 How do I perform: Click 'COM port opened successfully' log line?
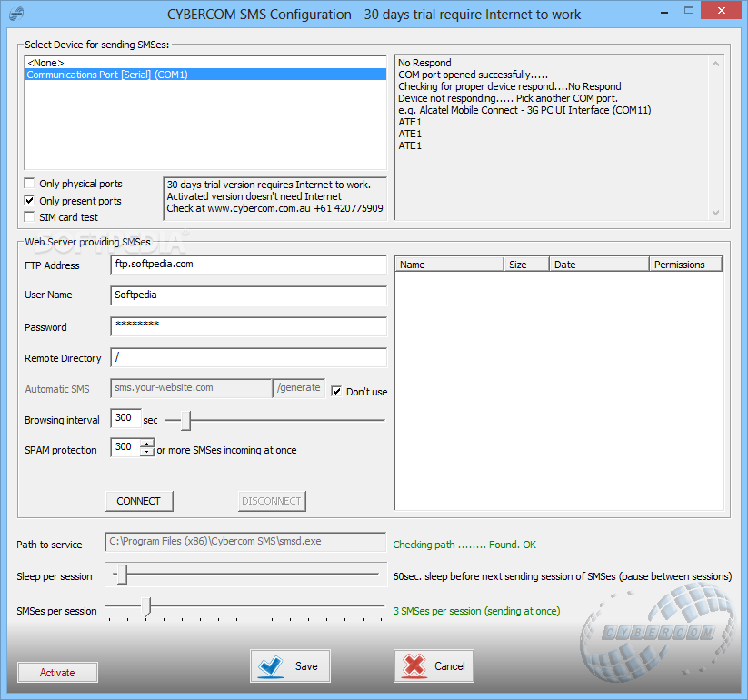tap(473, 75)
